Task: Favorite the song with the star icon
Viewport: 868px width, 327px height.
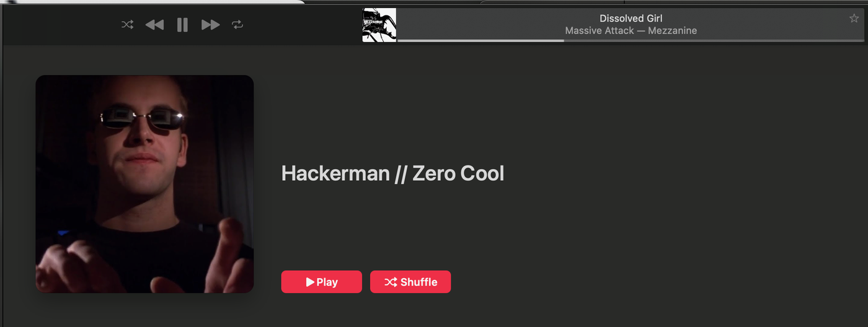Action: 854,19
